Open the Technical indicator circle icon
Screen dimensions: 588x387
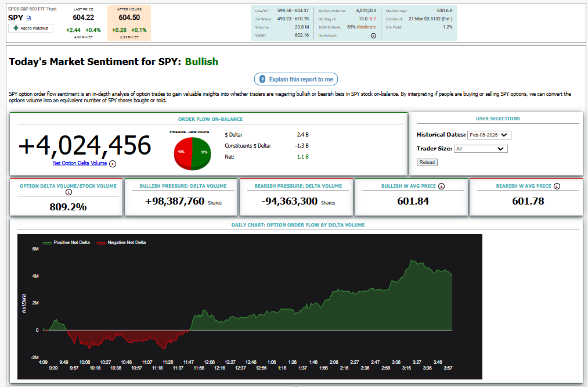[x=373, y=35]
